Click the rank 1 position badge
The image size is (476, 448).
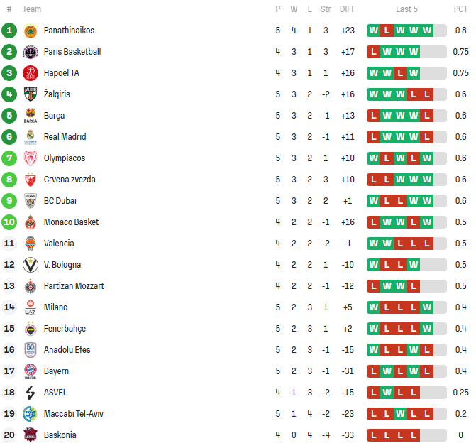(9, 31)
